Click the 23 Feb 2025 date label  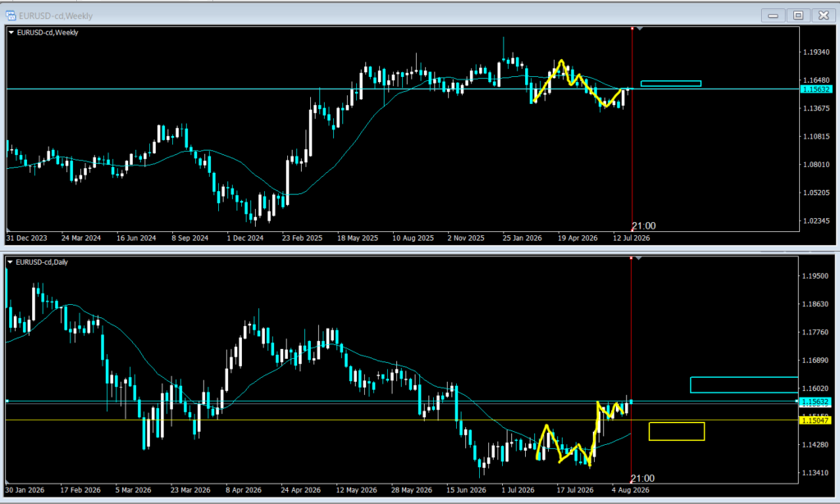point(302,238)
